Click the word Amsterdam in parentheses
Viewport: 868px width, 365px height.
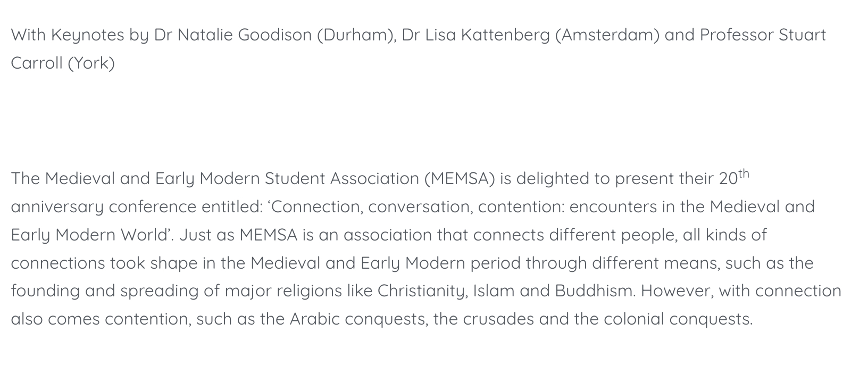coord(607,35)
